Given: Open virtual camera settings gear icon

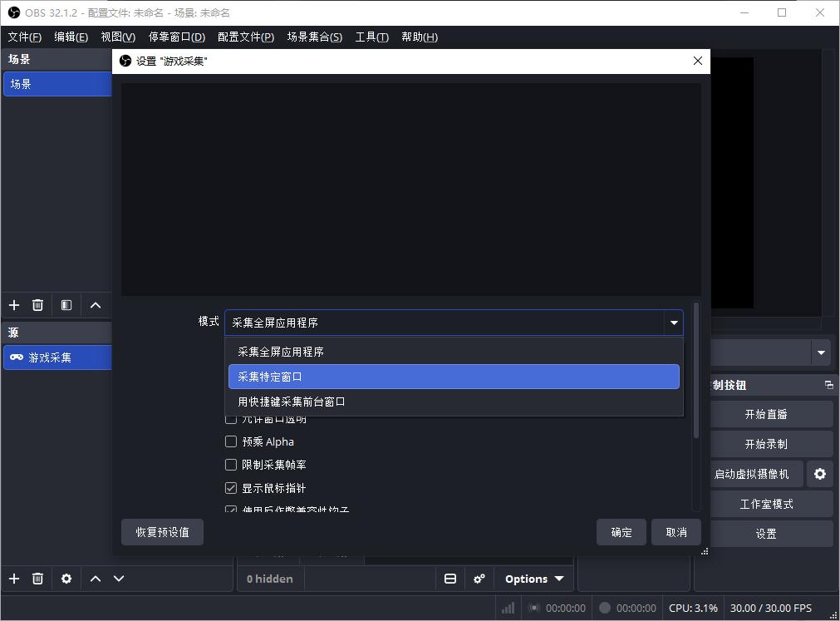Looking at the screenshot, I should coord(819,474).
